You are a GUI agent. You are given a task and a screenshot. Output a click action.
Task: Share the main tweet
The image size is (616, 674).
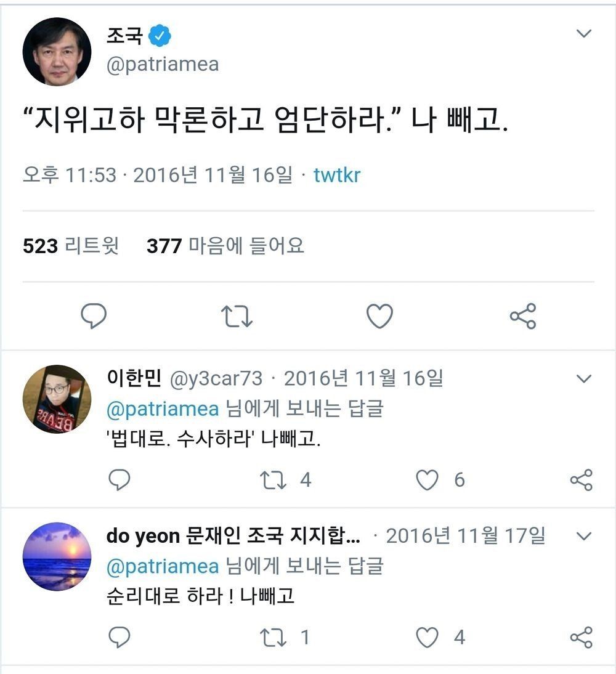[523, 316]
